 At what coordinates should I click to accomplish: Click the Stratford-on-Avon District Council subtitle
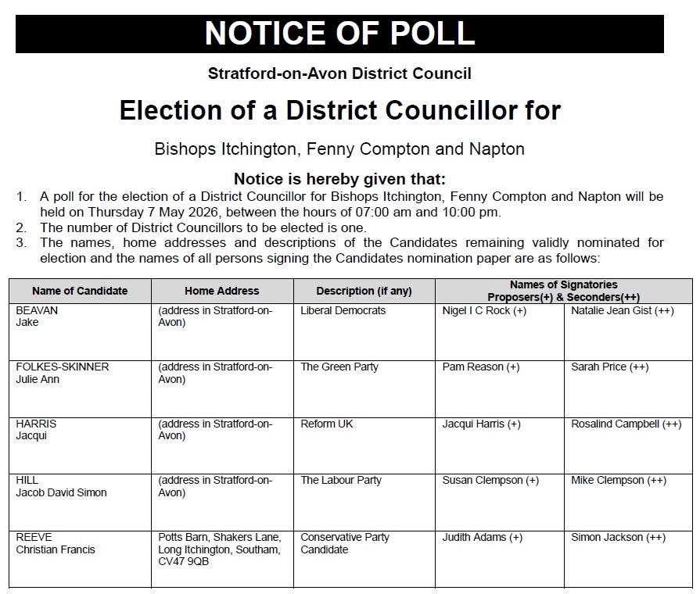tap(339, 74)
